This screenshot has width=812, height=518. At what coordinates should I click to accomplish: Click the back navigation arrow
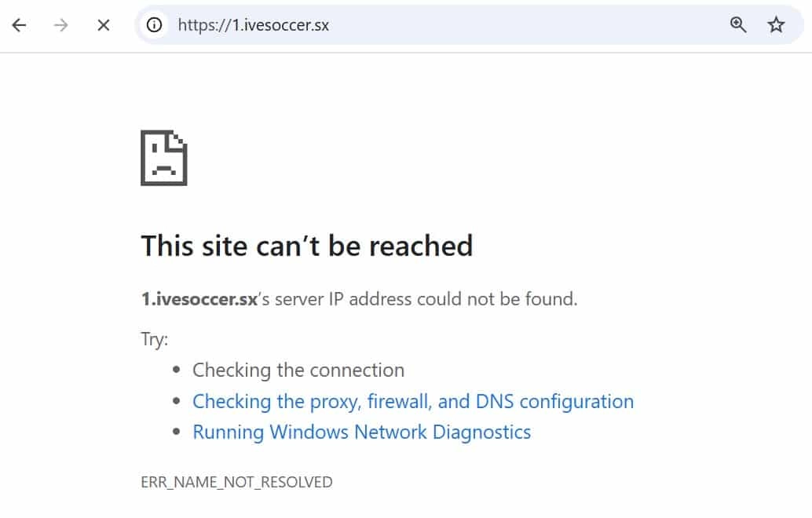click(x=19, y=25)
